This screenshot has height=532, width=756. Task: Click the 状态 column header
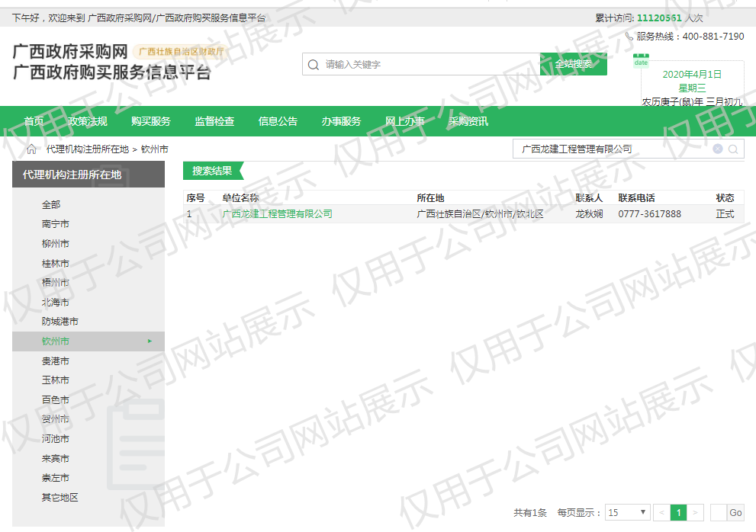pos(725,198)
